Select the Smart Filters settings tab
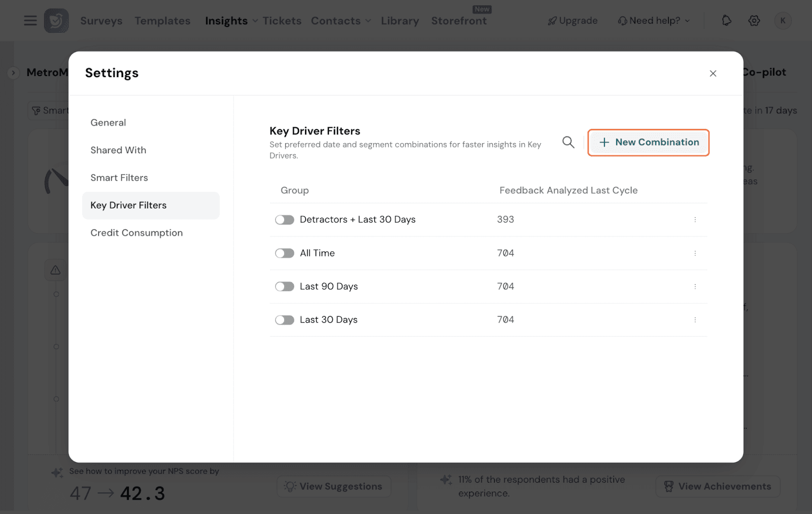The image size is (812, 514). (119, 178)
